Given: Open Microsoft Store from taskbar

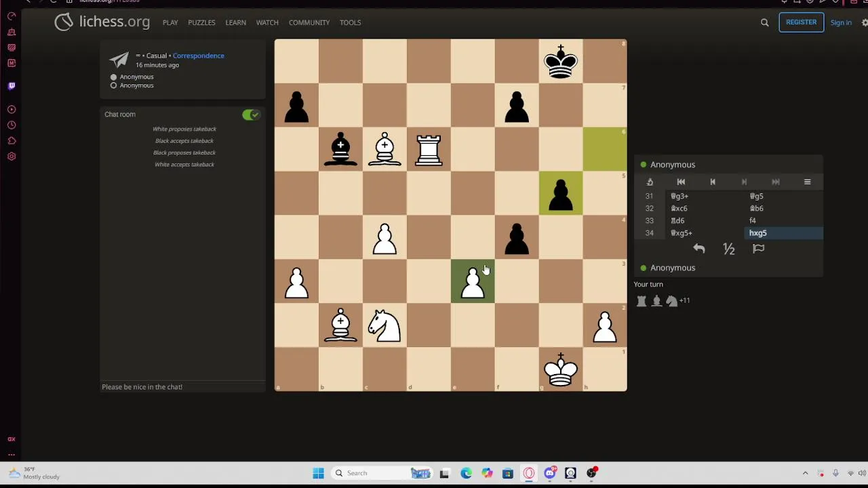Looking at the screenshot, I should (x=508, y=473).
